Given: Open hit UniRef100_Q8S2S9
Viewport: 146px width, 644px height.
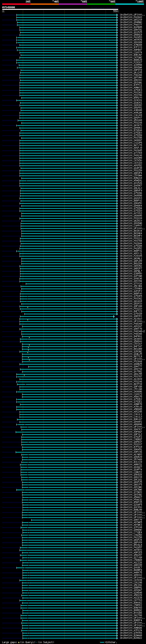Looking at the screenshot, I should [x=131, y=20].
